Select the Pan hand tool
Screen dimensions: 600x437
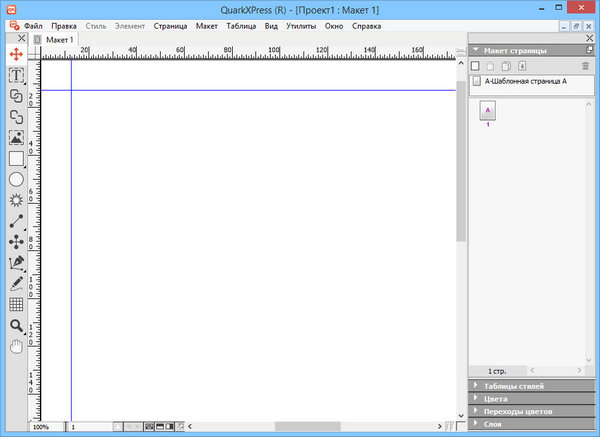tap(16, 346)
